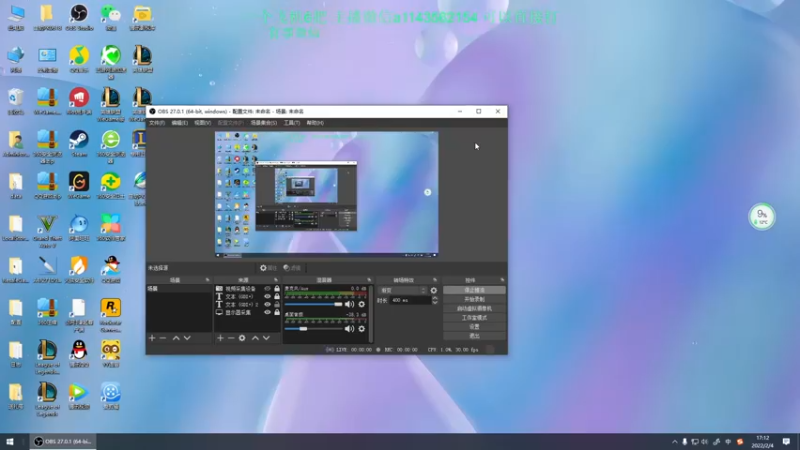Open source Properties button above docks
This screenshot has width=800, height=450.
[268, 268]
